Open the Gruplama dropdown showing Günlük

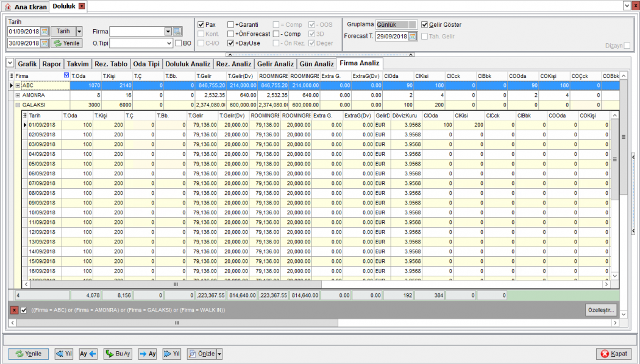[x=413, y=24]
